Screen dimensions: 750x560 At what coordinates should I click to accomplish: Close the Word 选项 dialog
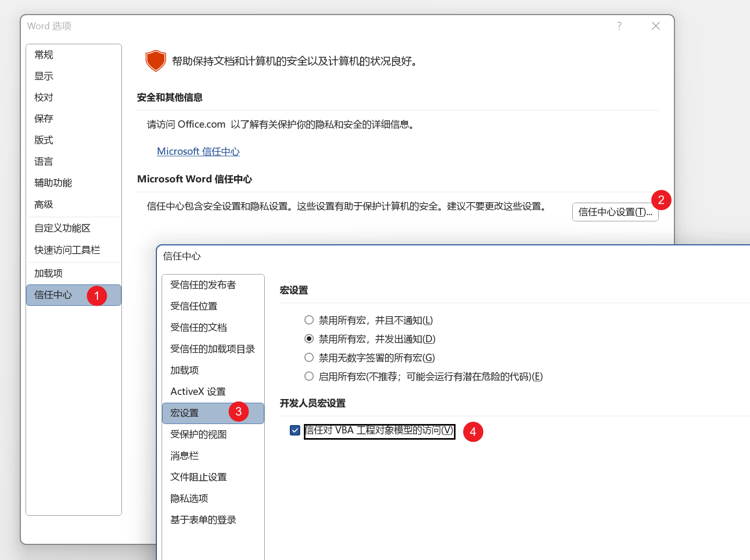[x=656, y=26]
